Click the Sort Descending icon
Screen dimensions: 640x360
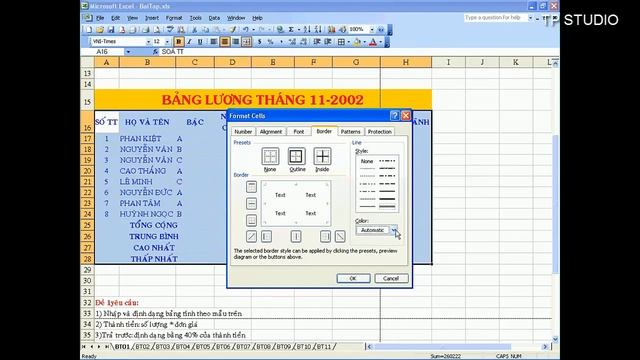[318, 30]
